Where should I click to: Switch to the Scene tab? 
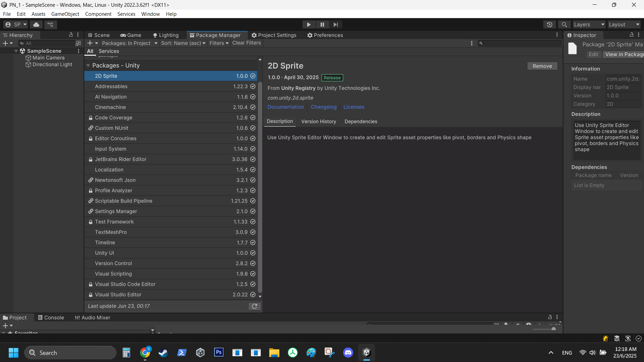[99, 35]
